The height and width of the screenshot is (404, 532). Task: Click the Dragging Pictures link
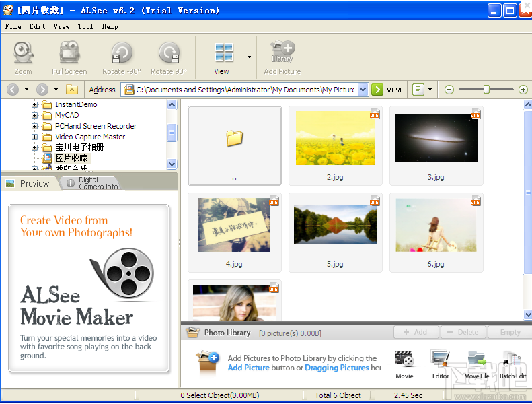coord(337,368)
